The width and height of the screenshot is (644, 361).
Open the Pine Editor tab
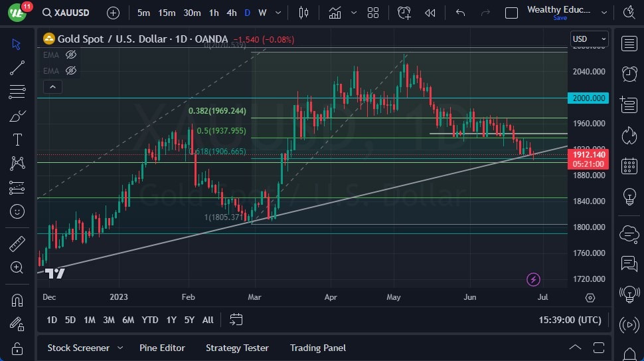coord(162,348)
